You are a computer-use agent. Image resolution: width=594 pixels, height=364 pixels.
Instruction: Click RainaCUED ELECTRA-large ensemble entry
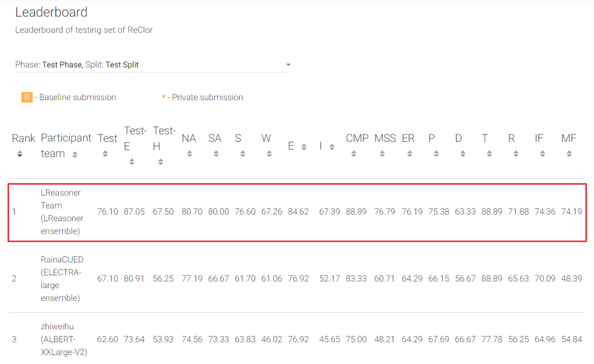pos(62,279)
